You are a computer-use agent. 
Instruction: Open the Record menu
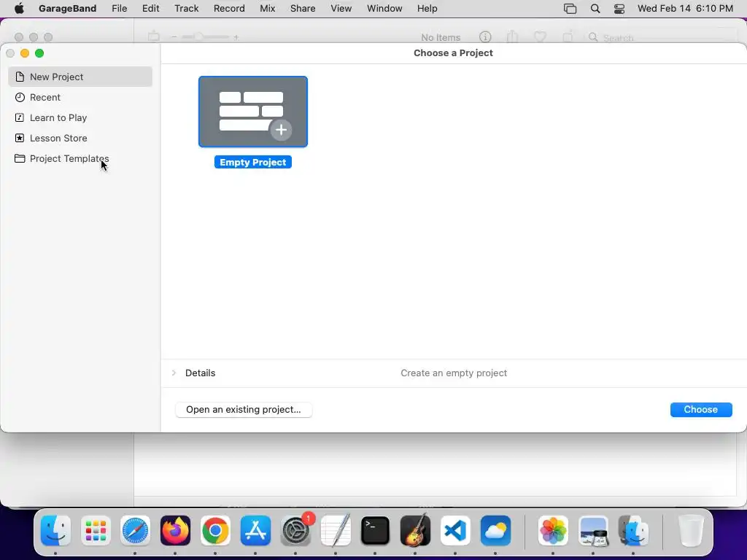(x=229, y=9)
